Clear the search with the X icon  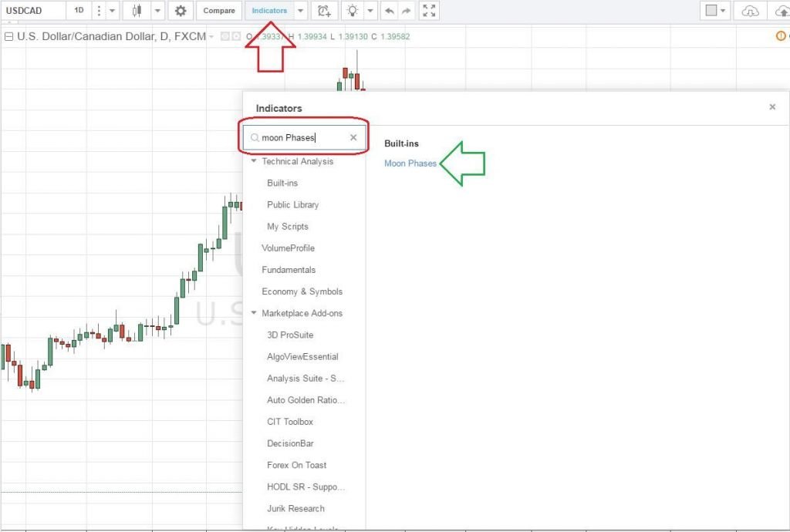[x=353, y=137]
